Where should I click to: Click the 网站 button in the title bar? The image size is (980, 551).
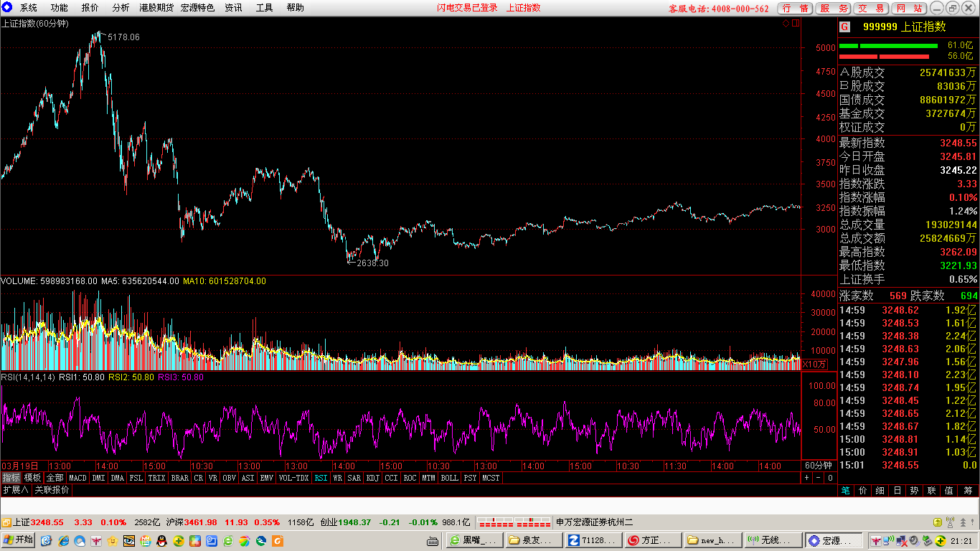point(909,9)
